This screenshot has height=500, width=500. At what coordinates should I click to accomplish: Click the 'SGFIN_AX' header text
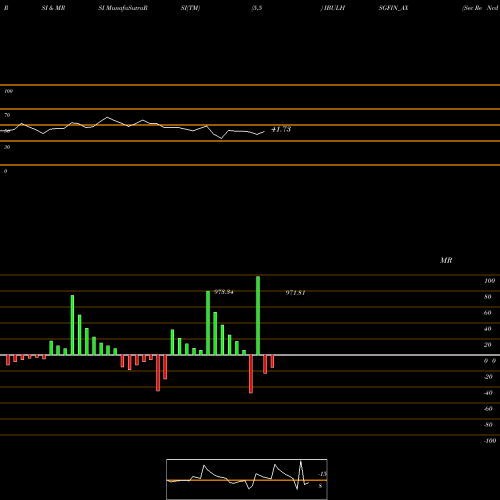click(393, 8)
